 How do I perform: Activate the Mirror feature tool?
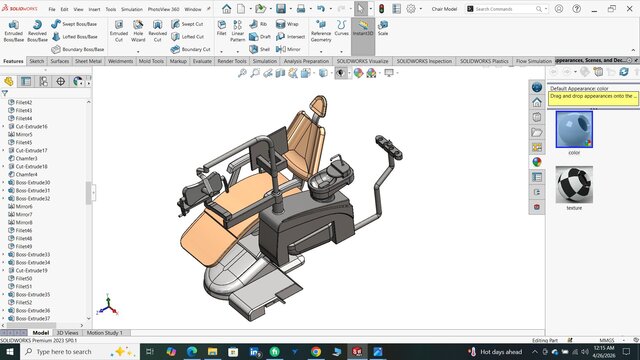288,49
